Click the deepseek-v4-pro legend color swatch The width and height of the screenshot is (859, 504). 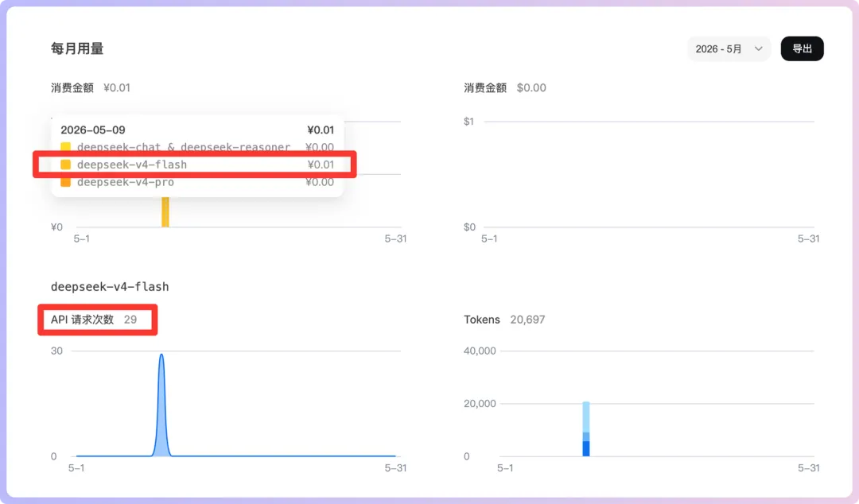click(65, 182)
